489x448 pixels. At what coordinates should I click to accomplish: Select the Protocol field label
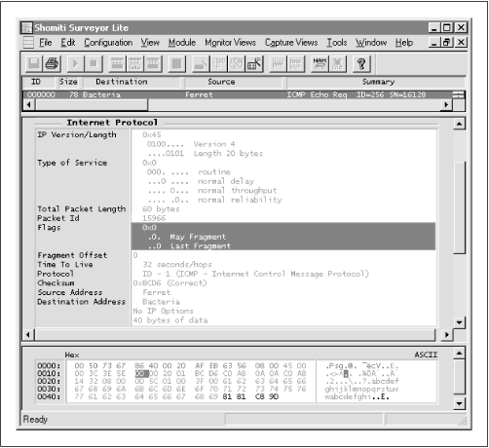click(x=56, y=274)
